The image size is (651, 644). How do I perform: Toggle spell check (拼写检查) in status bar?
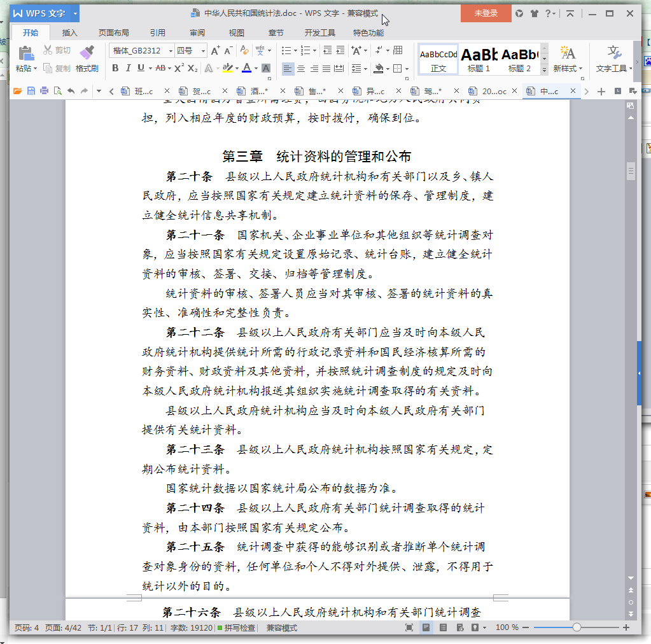point(236,627)
